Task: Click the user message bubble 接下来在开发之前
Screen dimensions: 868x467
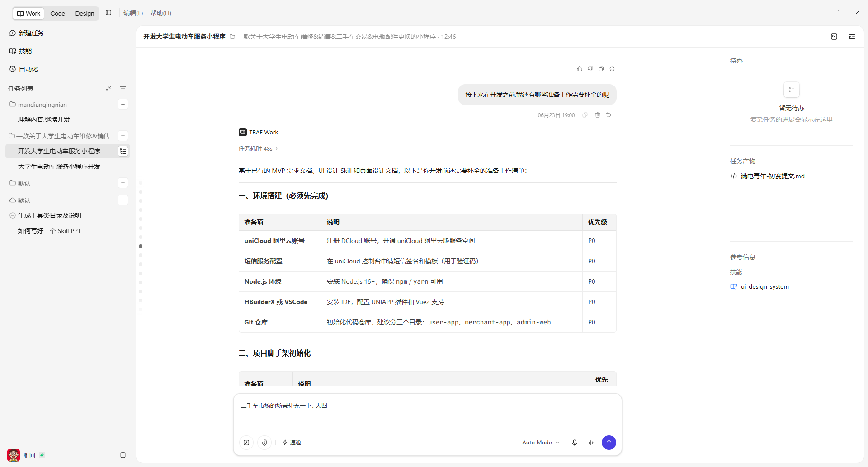Action: pos(537,95)
